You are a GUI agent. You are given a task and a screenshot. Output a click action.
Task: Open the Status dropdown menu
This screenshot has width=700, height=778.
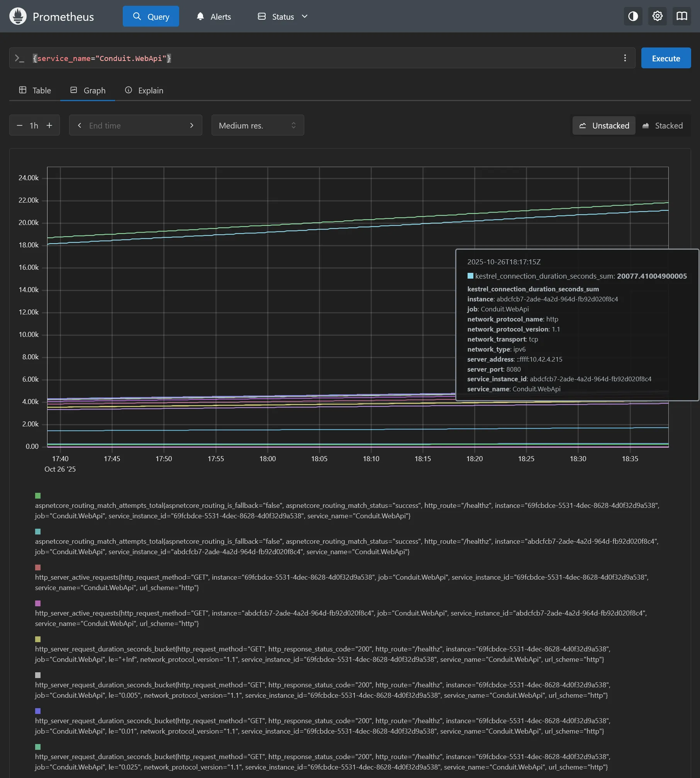(283, 17)
